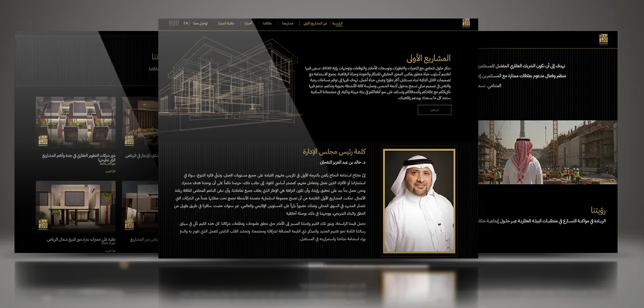Open the مشاريعنا projects menu item
Image resolution: width=644 pixels, height=308 pixels.
click(288, 23)
